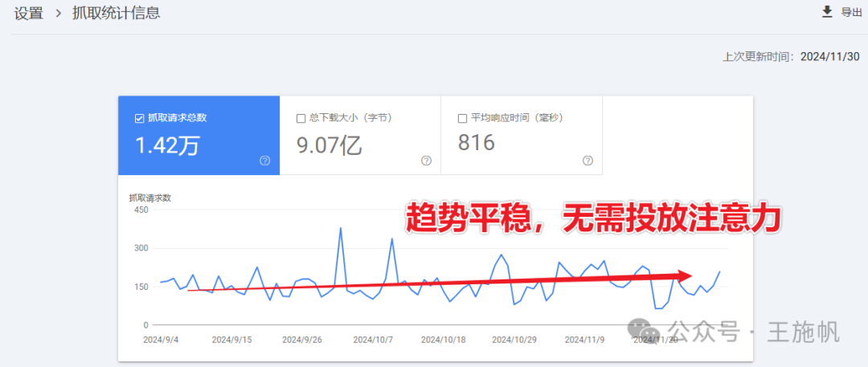The height and width of the screenshot is (367, 868).
Task: Open help icon on 抓取请求总数 card
Action: [264, 161]
